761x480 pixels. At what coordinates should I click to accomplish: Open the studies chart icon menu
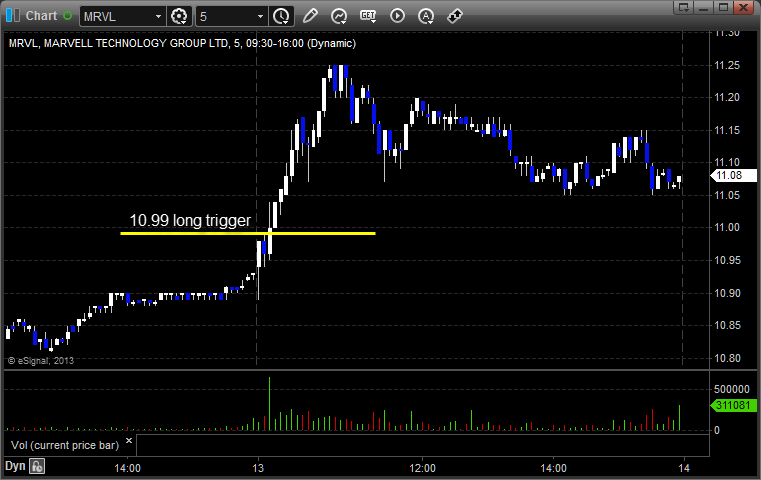[x=339, y=16]
